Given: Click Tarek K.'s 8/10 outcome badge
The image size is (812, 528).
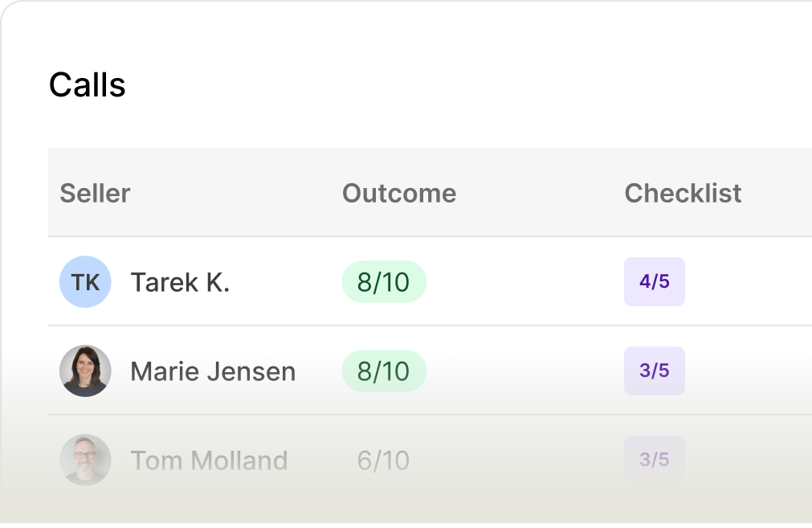Looking at the screenshot, I should (384, 282).
